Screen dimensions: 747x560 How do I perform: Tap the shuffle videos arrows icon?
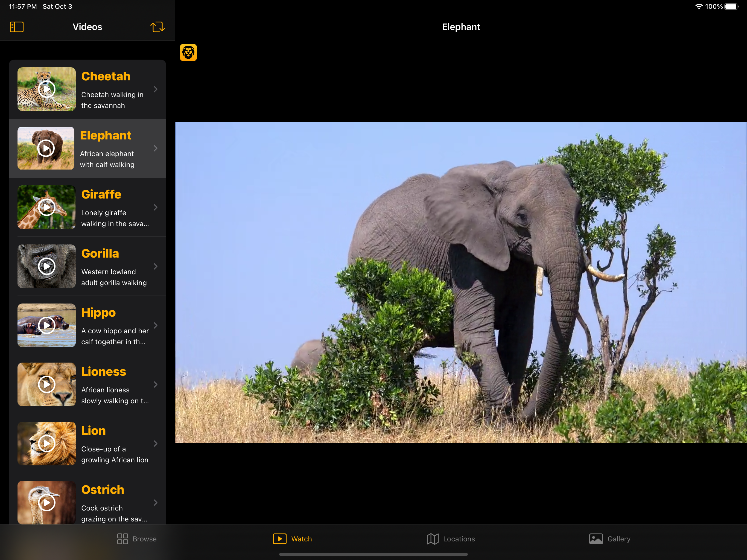pos(157,27)
